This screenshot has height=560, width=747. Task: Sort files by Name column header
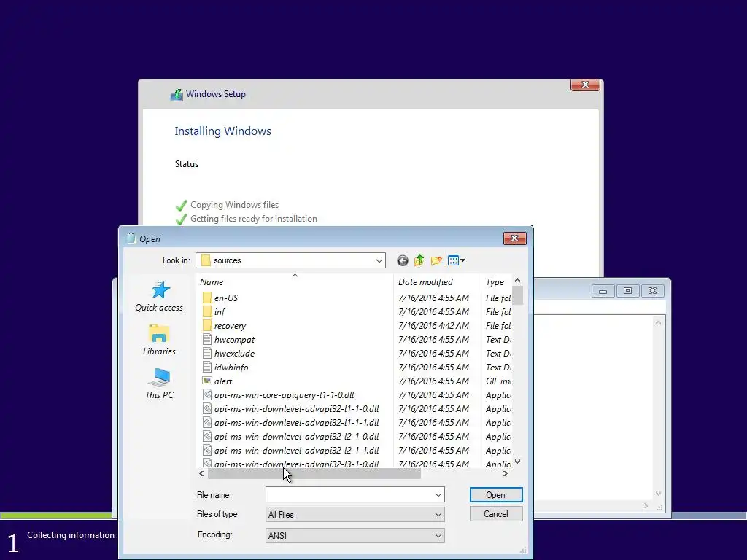(x=295, y=282)
